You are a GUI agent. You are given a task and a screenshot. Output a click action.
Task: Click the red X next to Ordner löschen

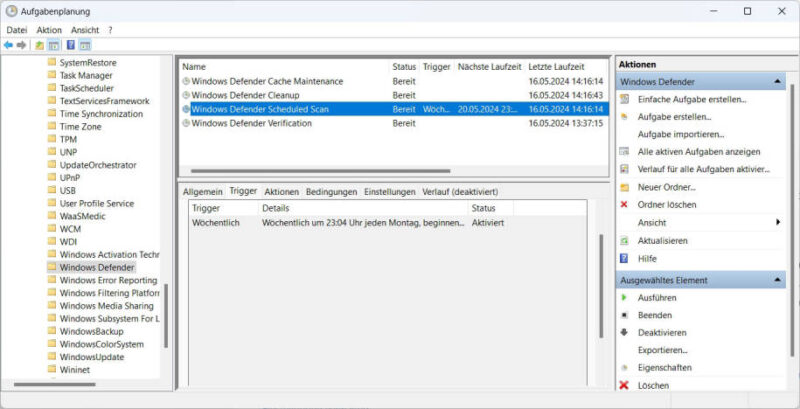[625, 205]
